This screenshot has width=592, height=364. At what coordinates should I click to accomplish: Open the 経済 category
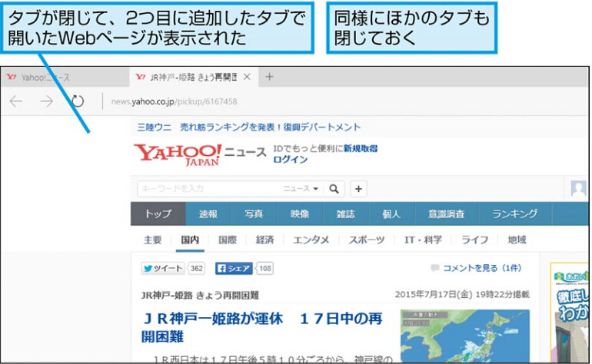(264, 240)
